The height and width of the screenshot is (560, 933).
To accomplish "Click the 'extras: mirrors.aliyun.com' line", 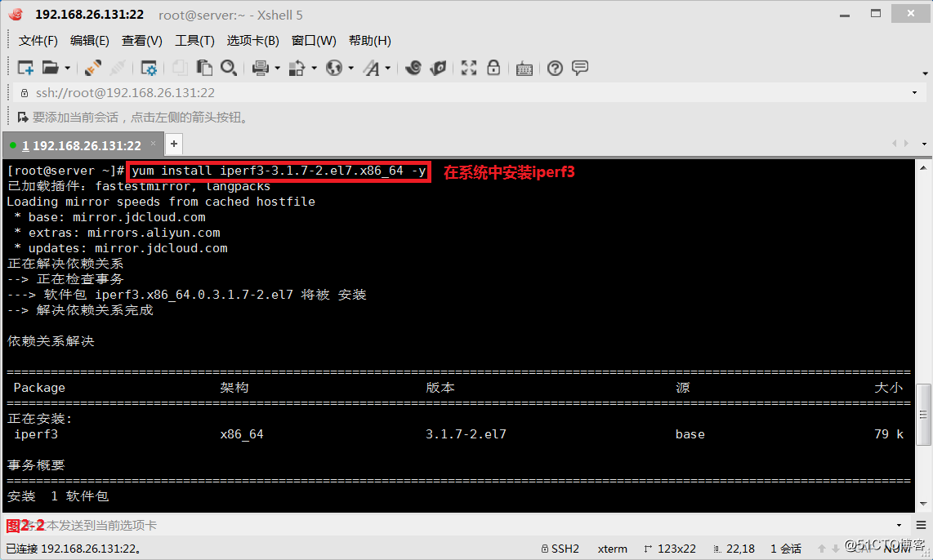I will [x=123, y=233].
